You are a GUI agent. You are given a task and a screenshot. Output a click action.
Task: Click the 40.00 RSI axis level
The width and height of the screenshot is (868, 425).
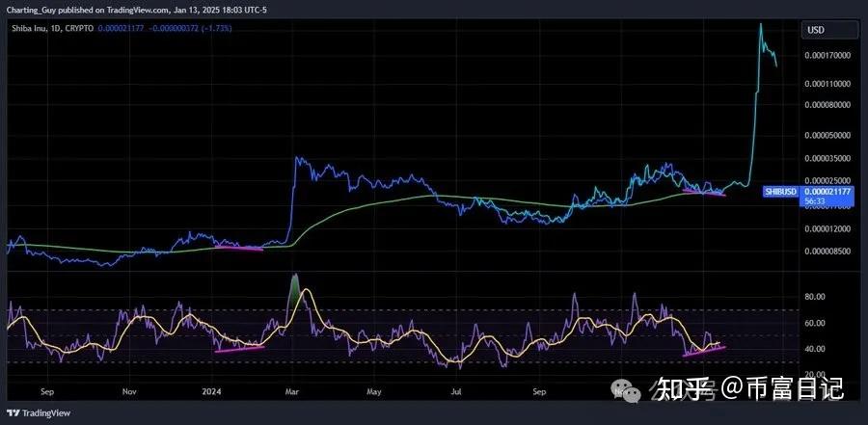[x=816, y=349]
